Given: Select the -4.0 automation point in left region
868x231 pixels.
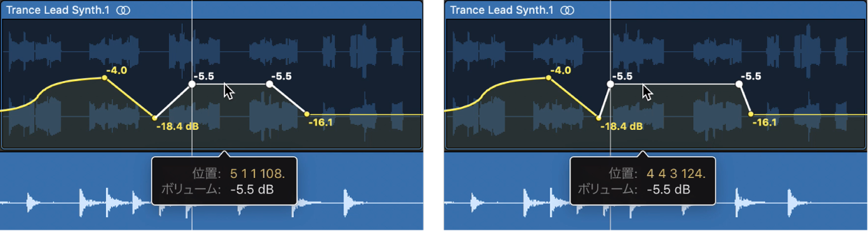Looking at the screenshot, I should pyautogui.click(x=104, y=78).
